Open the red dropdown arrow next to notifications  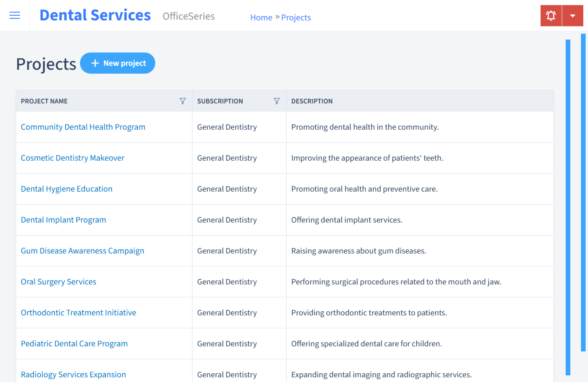573,15
